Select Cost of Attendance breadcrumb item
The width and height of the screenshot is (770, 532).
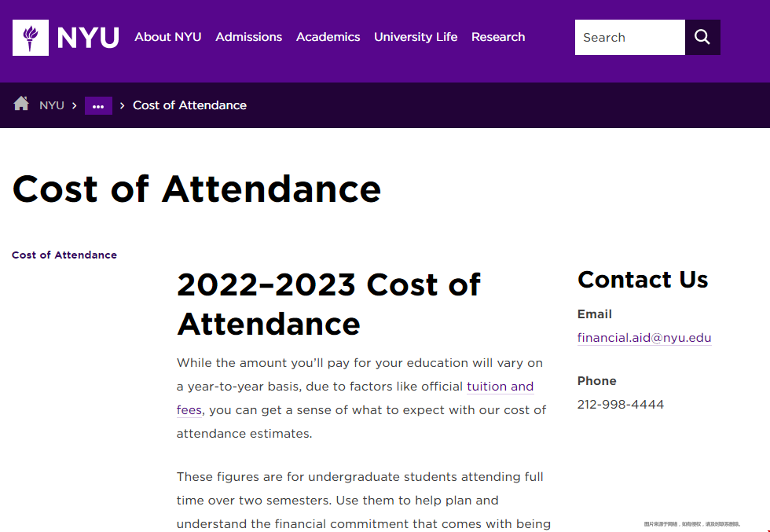pyautogui.click(x=189, y=105)
